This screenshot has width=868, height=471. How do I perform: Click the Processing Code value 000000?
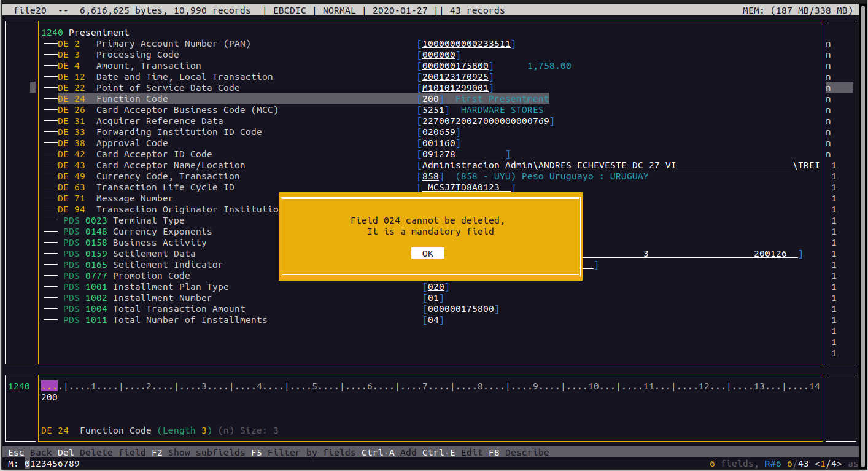(x=438, y=55)
